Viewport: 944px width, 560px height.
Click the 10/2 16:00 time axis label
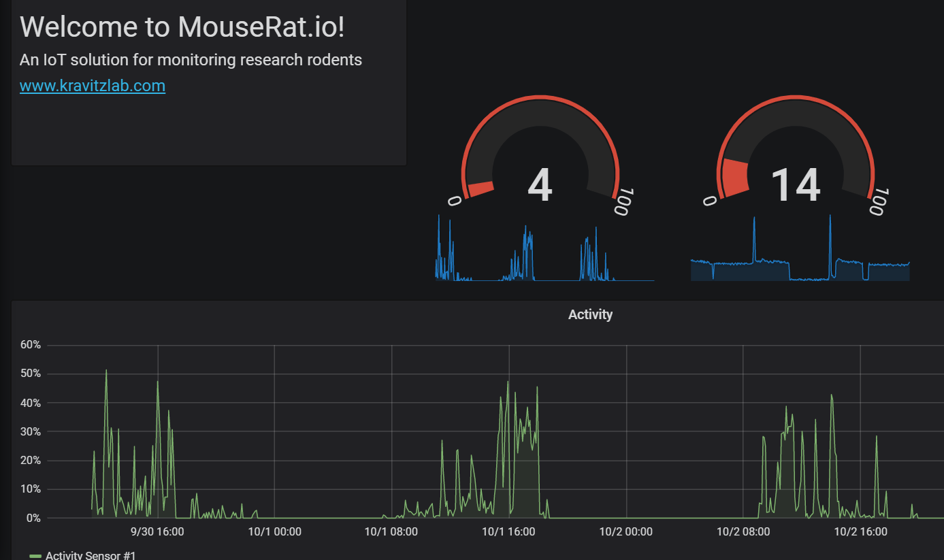(x=860, y=531)
